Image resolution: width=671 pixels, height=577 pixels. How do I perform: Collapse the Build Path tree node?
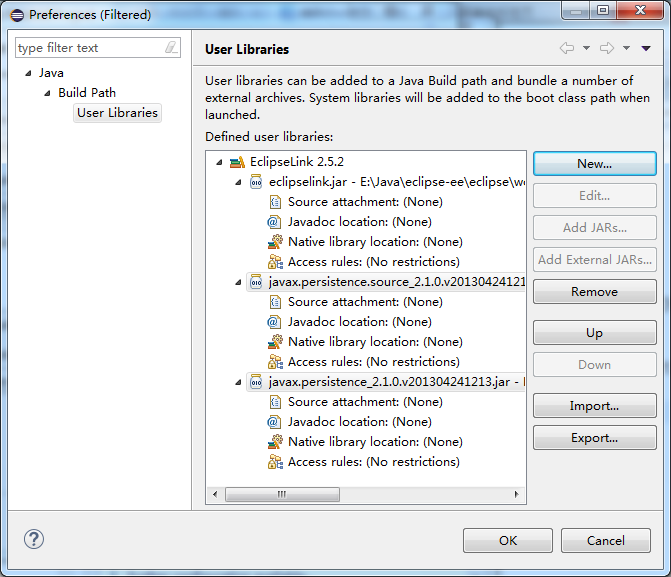pos(48,93)
